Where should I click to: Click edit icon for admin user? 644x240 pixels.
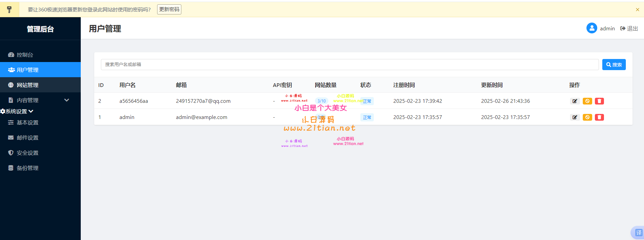pos(575,117)
